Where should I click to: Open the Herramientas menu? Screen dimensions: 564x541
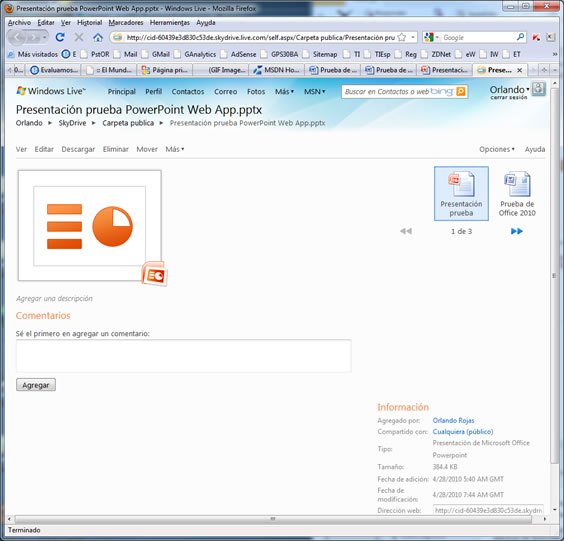pos(170,22)
